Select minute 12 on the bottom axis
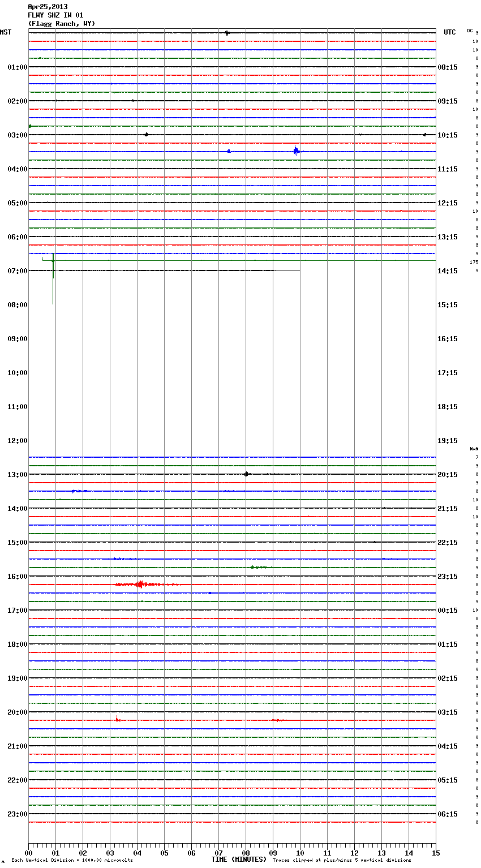481x868 pixels. [x=354, y=853]
